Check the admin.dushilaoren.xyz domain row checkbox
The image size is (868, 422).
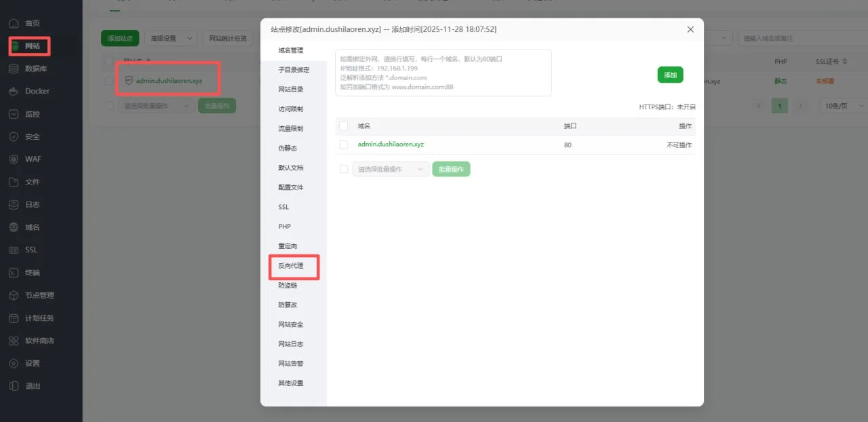coord(344,145)
